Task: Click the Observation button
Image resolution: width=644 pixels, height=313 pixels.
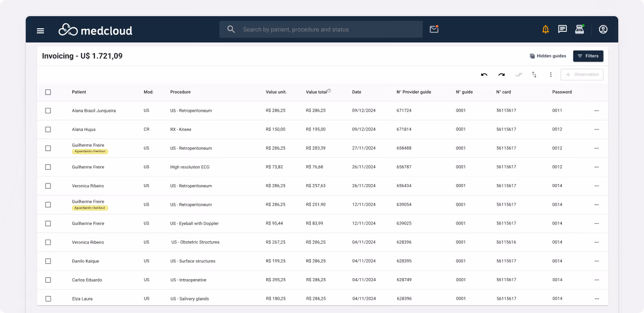Action: (582, 74)
